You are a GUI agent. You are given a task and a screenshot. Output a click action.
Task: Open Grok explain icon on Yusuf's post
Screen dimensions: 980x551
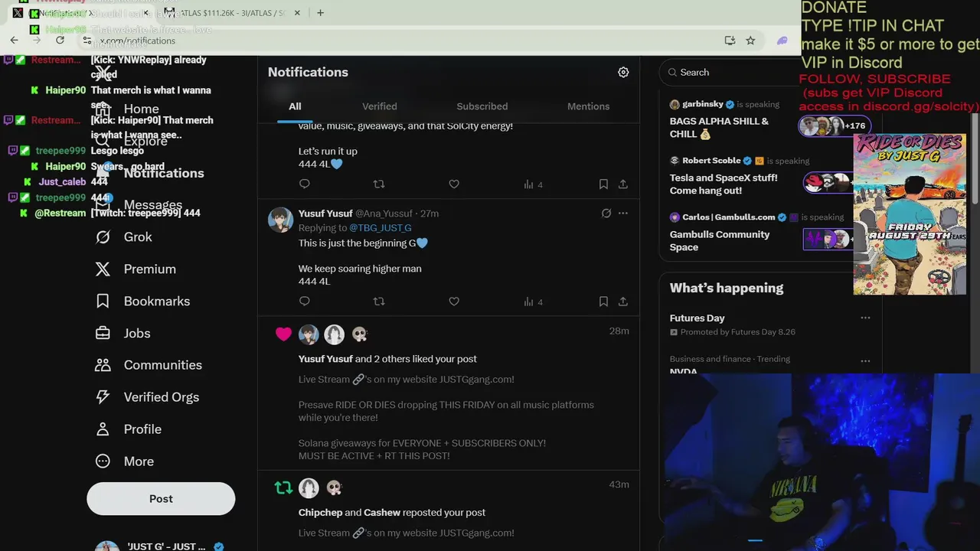(606, 214)
